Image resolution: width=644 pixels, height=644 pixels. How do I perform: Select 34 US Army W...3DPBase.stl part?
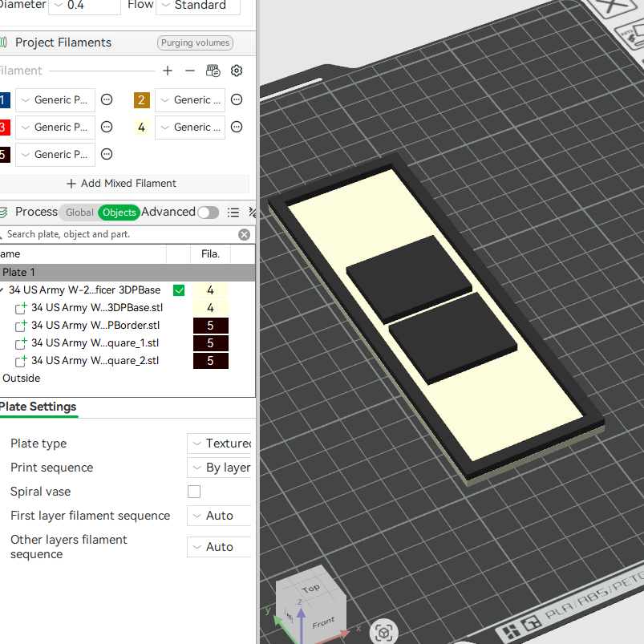tap(97, 308)
